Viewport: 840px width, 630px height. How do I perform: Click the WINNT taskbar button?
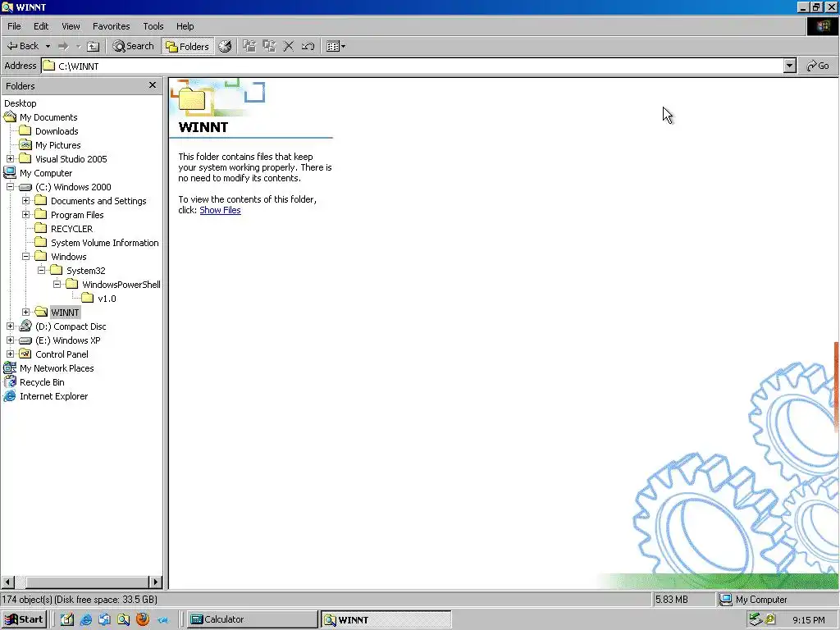pyautogui.click(x=386, y=619)
